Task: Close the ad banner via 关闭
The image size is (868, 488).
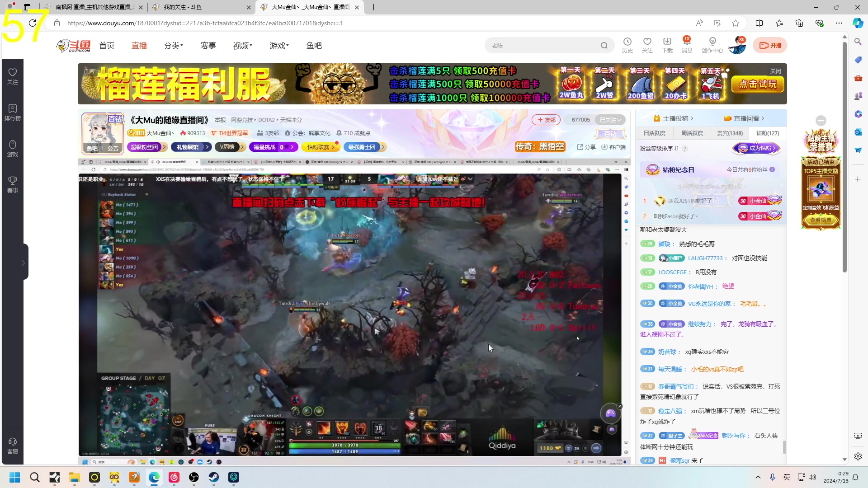Action: point(776,71)
